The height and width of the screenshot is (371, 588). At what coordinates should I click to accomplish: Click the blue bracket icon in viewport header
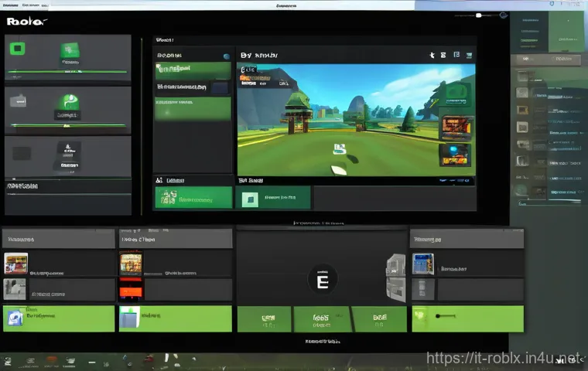click(456, 55)
